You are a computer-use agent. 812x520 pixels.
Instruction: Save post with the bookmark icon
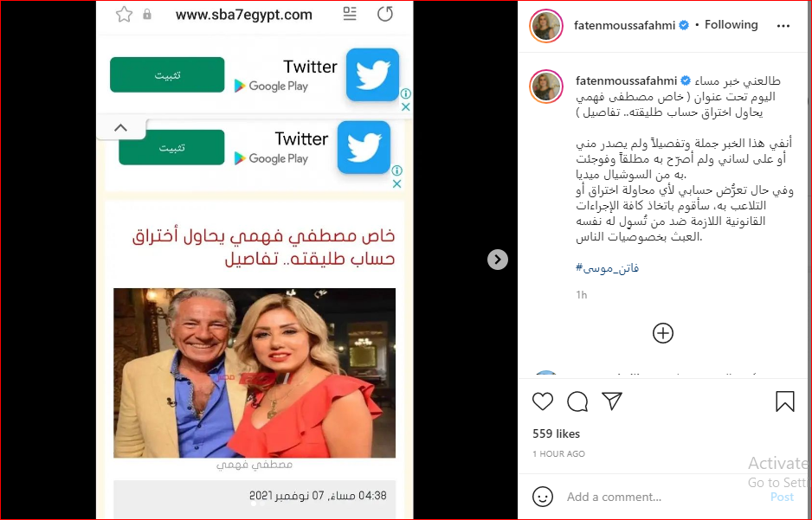click(x=785, y=401)
